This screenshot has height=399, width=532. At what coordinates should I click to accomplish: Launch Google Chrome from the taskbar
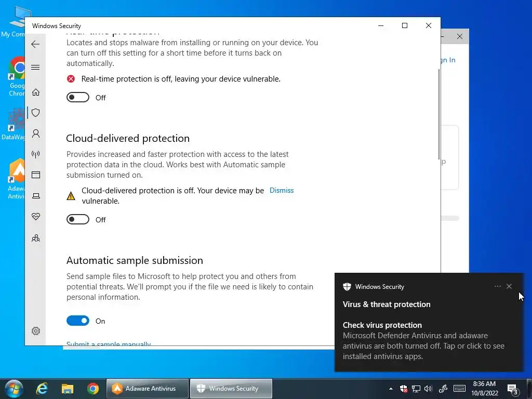92,389
